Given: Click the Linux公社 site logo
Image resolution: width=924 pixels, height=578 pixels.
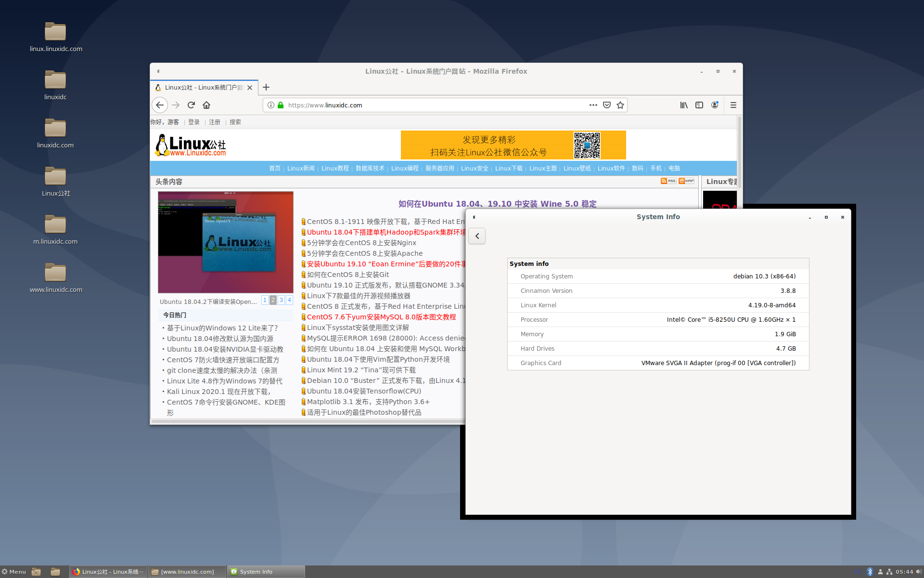Looking at the screenshot, I should pos(191,145).
